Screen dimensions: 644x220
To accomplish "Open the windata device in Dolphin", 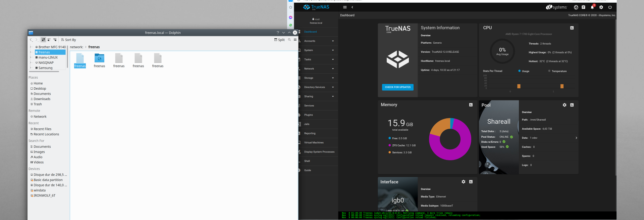I will [x=38, y=190].
